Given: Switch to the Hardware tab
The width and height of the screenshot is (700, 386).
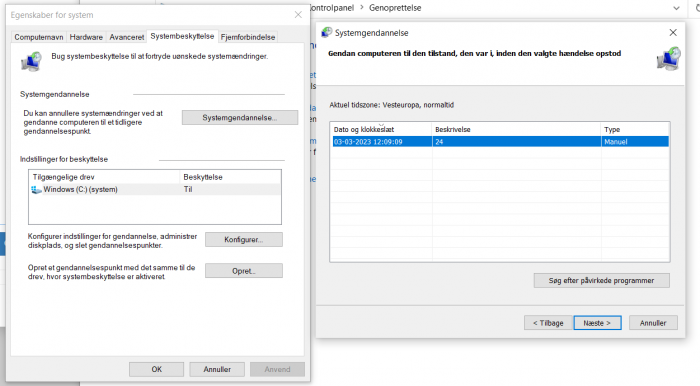Looking at the screenshot, I should (x=86, y=37).
